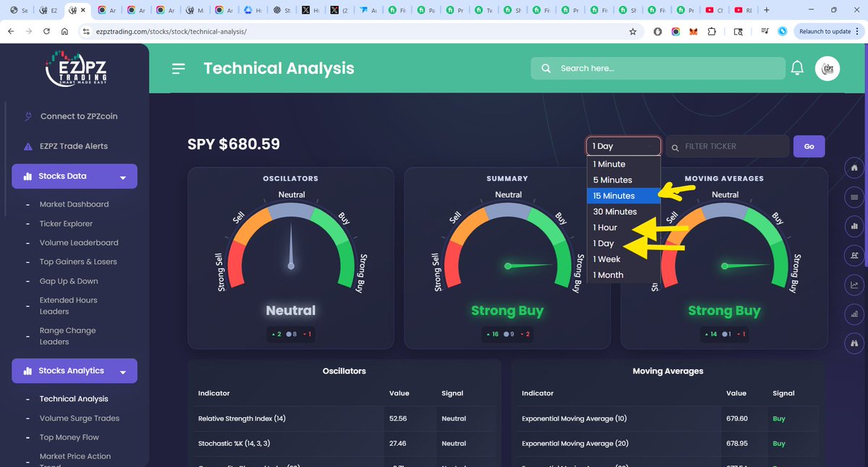Click the swimmer icon in right rail
This screenshot has width=868, height=467.
(854, 256)
